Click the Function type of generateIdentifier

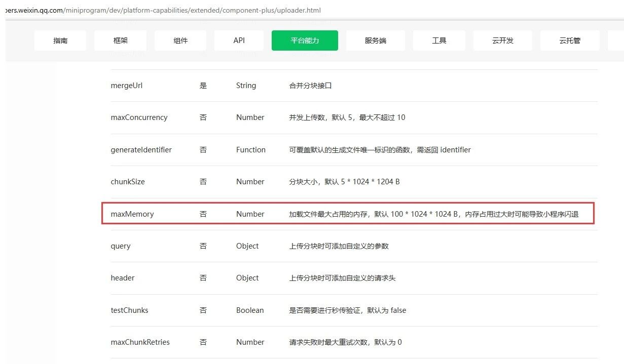tap(250, 150)
